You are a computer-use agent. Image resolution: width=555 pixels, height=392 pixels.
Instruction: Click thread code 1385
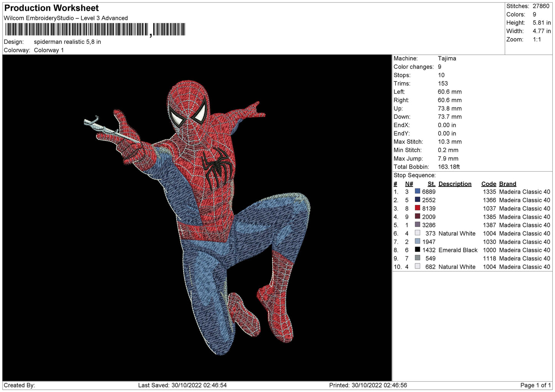pyautogui.click(x=489, y=217)
